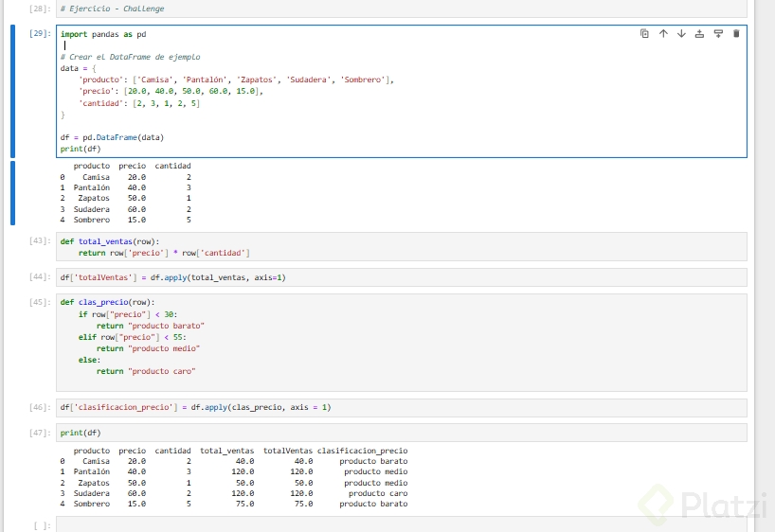This screenshot has width=775, height=532.
Task: Click the [43] cell prompt number
Action: click(x=40, y=240)
